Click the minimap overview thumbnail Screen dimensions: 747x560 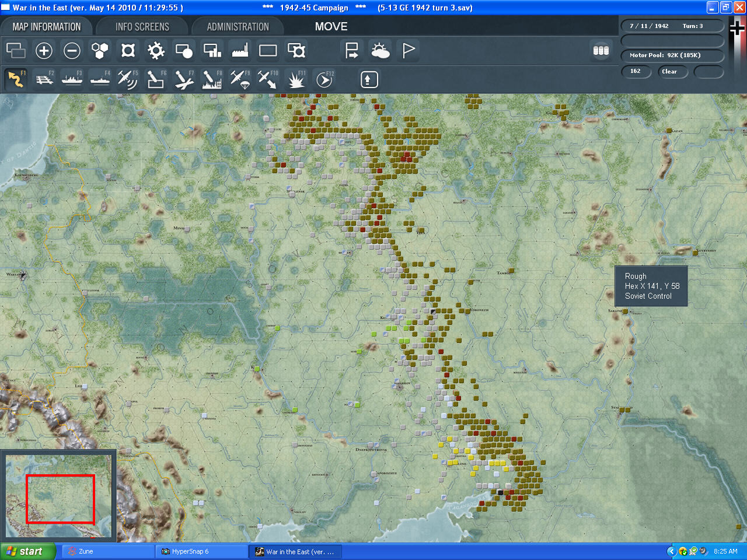pos(58,496)
